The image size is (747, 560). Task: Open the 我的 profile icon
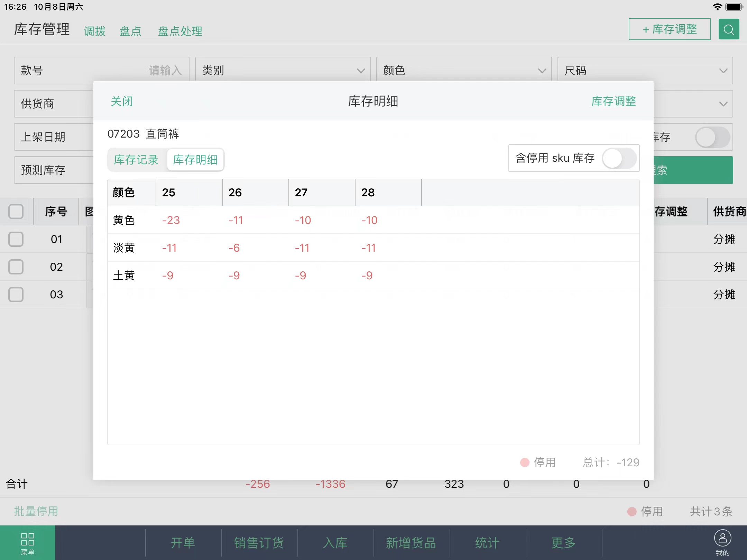(x=722, y=543)
